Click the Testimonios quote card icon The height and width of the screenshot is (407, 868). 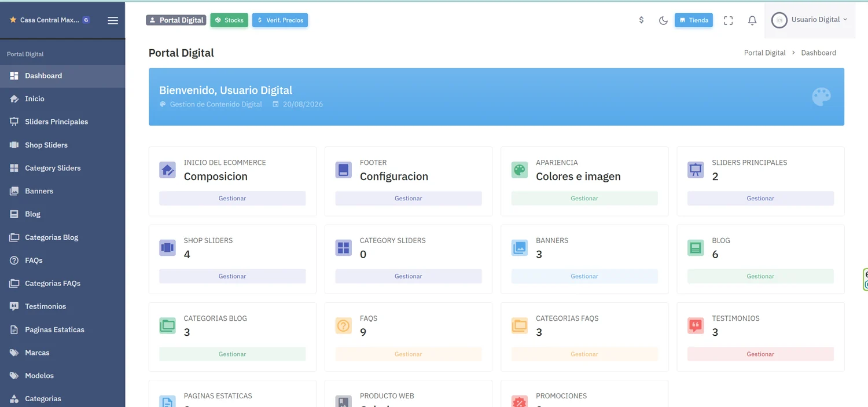click(696, 326)
